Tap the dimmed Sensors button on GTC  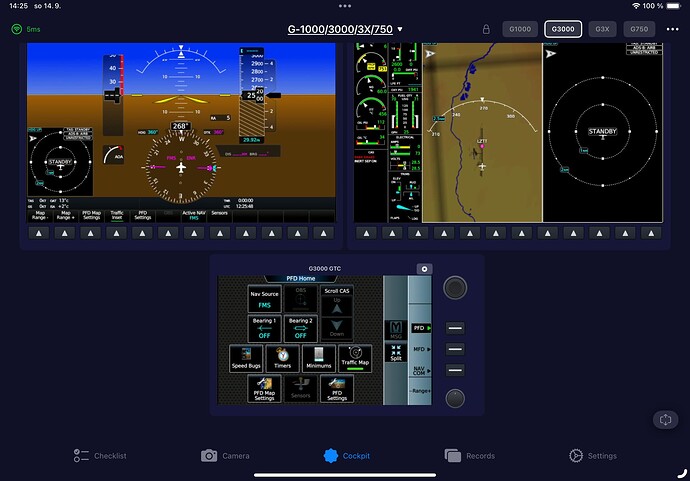301,389
